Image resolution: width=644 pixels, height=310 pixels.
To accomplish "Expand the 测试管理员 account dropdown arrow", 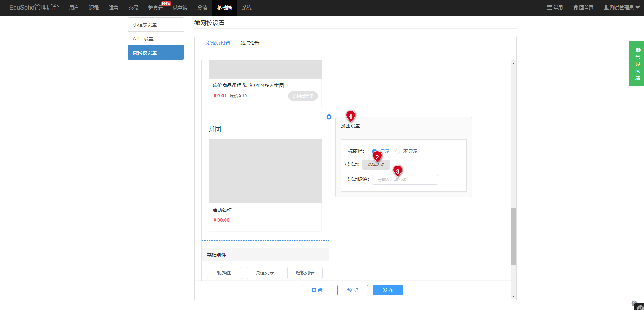I will (638, 7).
